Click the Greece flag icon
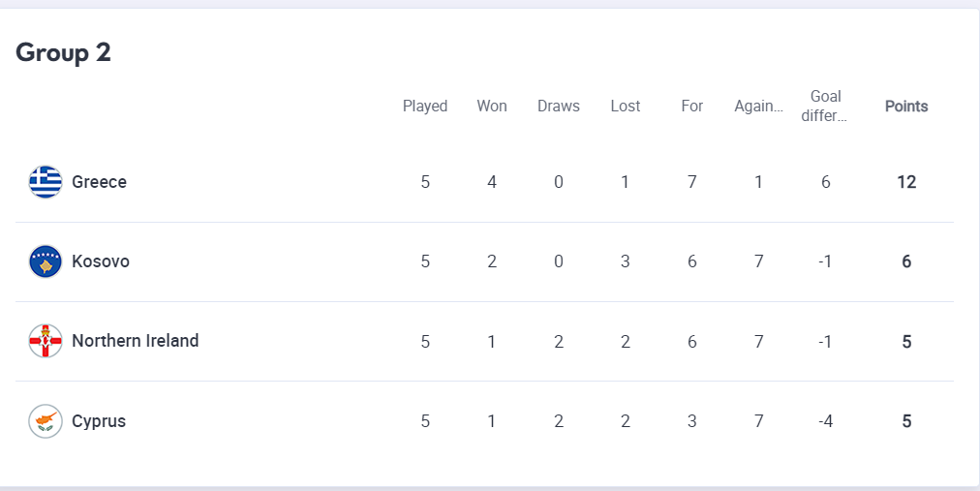The width and height of the screenshot is (980, 491). 46,182
